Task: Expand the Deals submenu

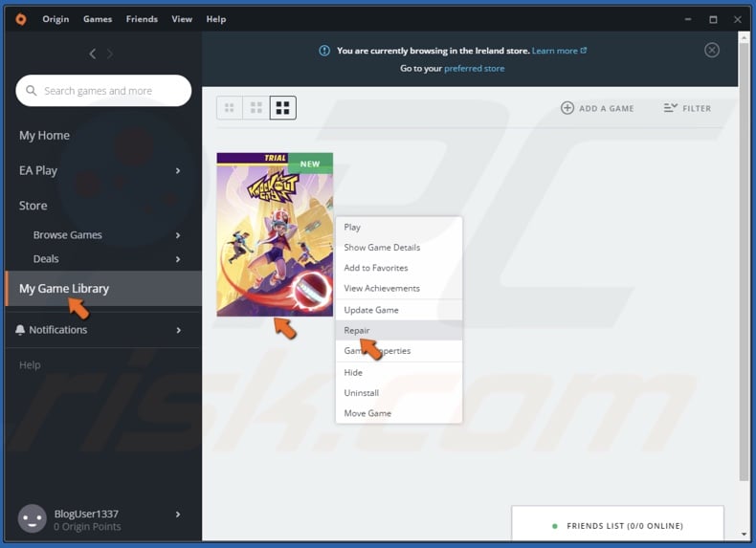Action: [x=178, y=259]
